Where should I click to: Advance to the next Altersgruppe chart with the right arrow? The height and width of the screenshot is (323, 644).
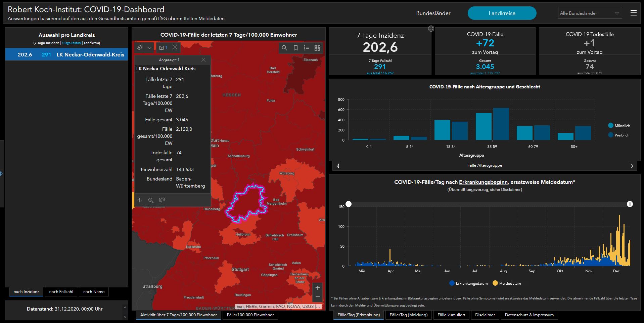[x=632, y=166]
